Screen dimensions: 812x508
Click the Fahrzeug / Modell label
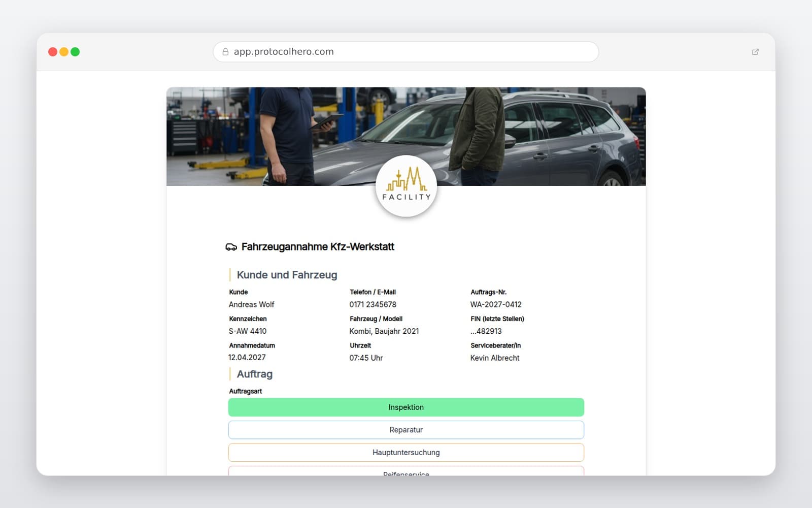(376, 319)
